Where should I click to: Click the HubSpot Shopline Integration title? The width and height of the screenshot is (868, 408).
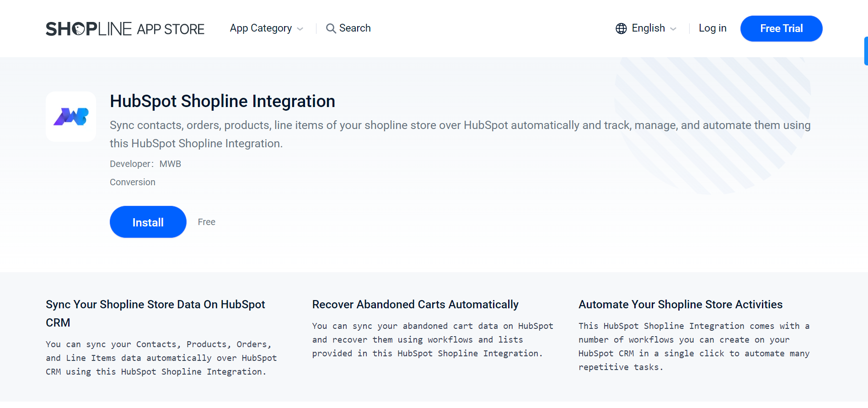[222, 101]
